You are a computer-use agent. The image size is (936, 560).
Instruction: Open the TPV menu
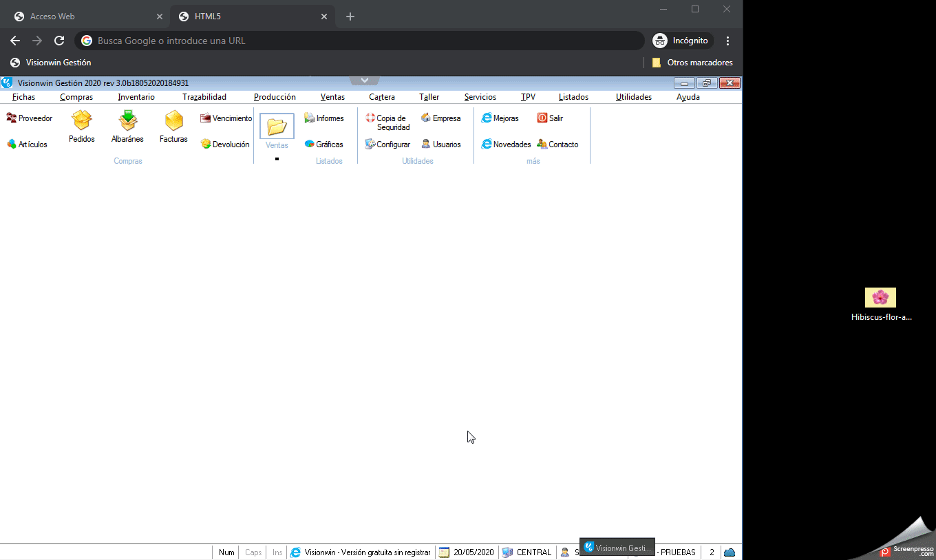click(x=528, y=97)
